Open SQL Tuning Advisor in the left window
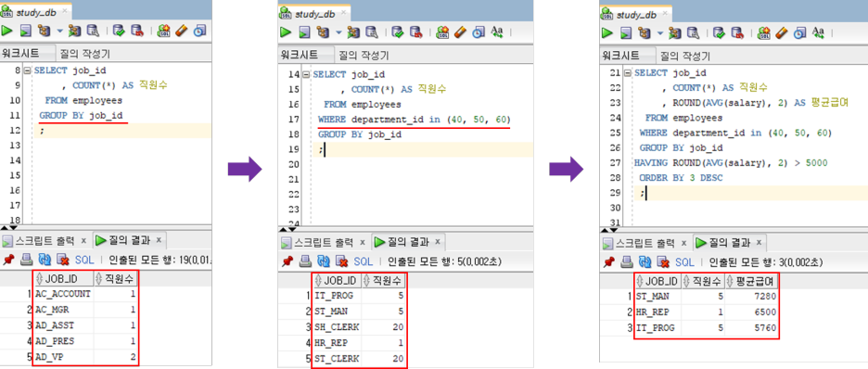This screenshot has width=868, height=369. [x=92, y=32]
